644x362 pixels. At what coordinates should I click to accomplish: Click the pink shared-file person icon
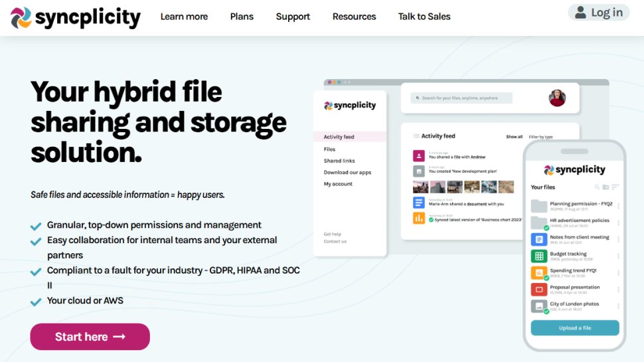418,155
